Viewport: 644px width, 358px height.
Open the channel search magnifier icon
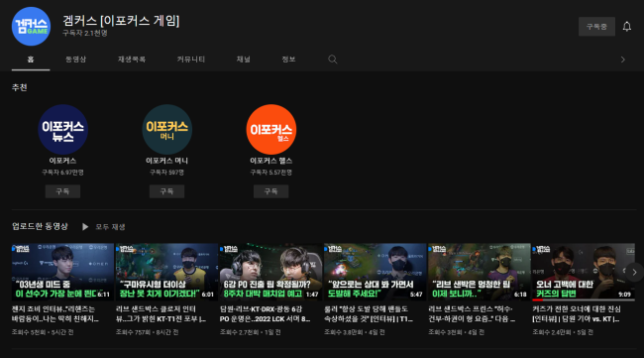[333, 60]
